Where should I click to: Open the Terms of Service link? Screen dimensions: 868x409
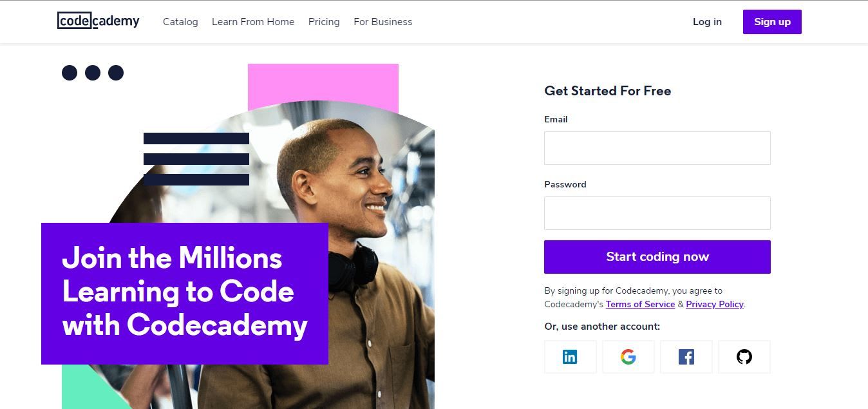[x=640, y=304]
